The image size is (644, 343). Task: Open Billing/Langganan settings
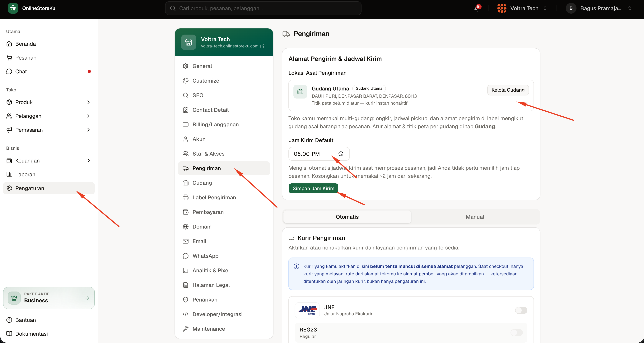tap(224, 124)
